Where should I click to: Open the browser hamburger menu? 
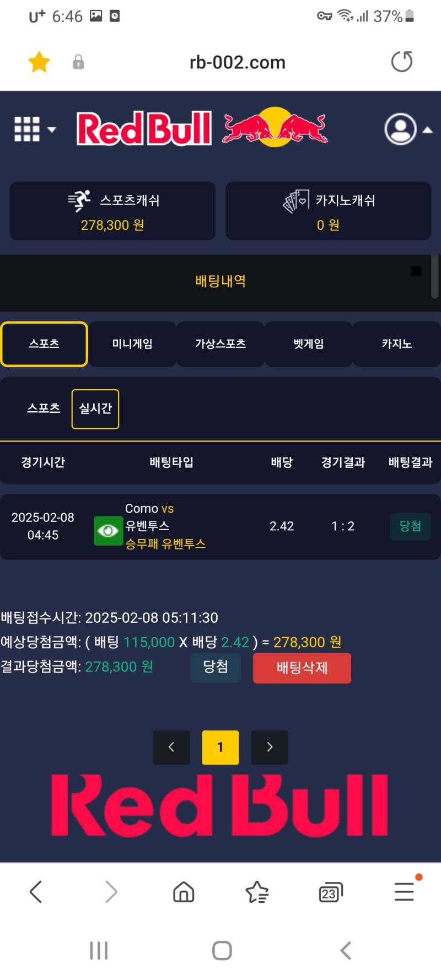[404, 891]
